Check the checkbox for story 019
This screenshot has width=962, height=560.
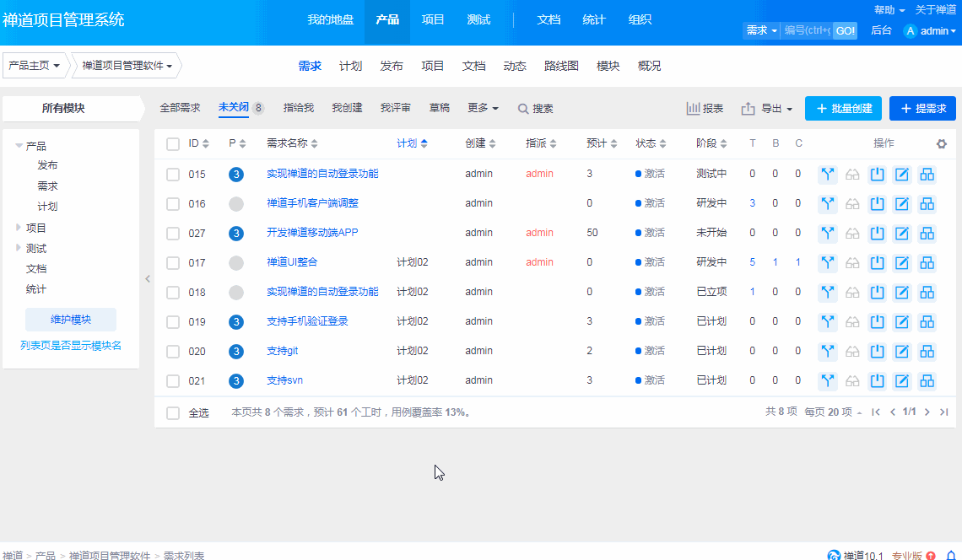[x=173, y=321]
